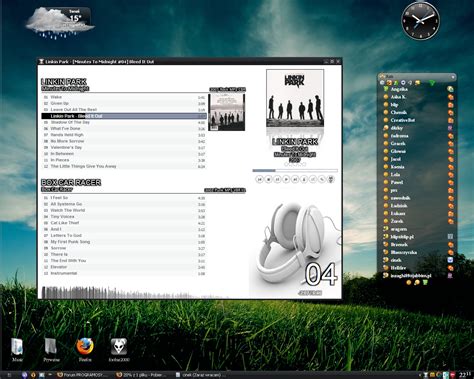Click orange sun status icon at messenger bottom
Viewport: 474px width, 379px height.
(x=409, y=283)
